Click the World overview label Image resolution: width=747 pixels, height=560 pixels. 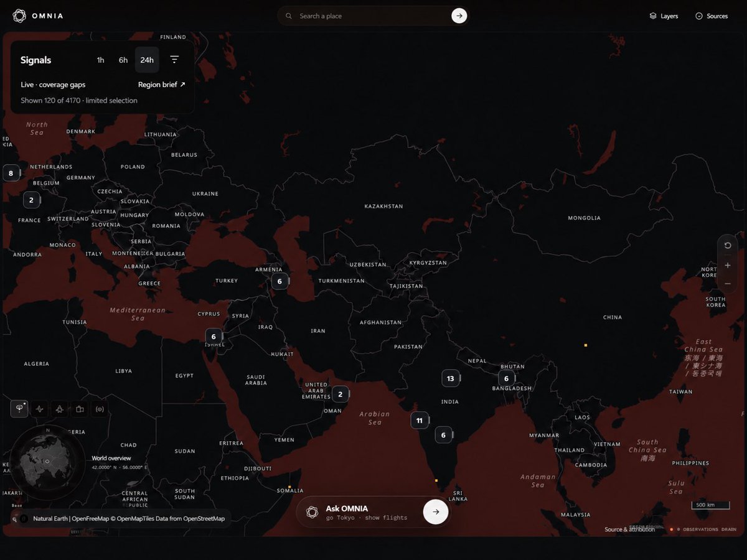click(111, 458)
